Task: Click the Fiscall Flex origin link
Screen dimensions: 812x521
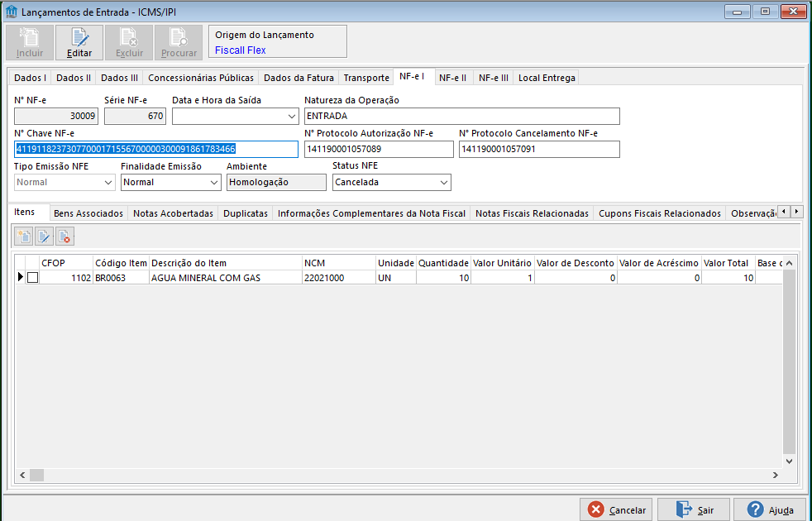Action: pyautogui.click(x=241, y=50)
